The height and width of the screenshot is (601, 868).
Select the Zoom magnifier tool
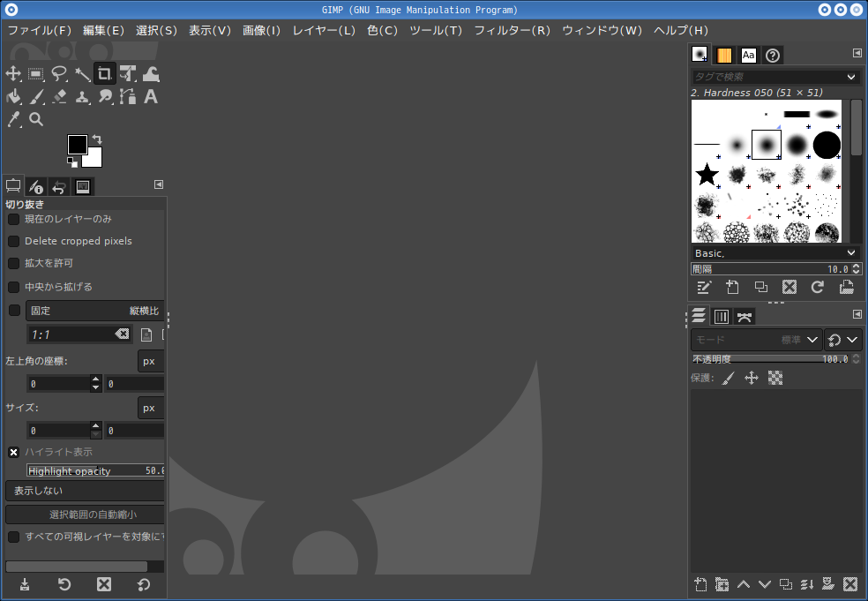coord(36,119)
